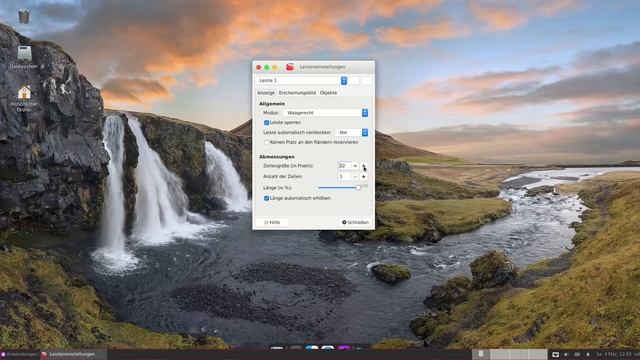Click the screen tray icon in the panel

[555, 355]
